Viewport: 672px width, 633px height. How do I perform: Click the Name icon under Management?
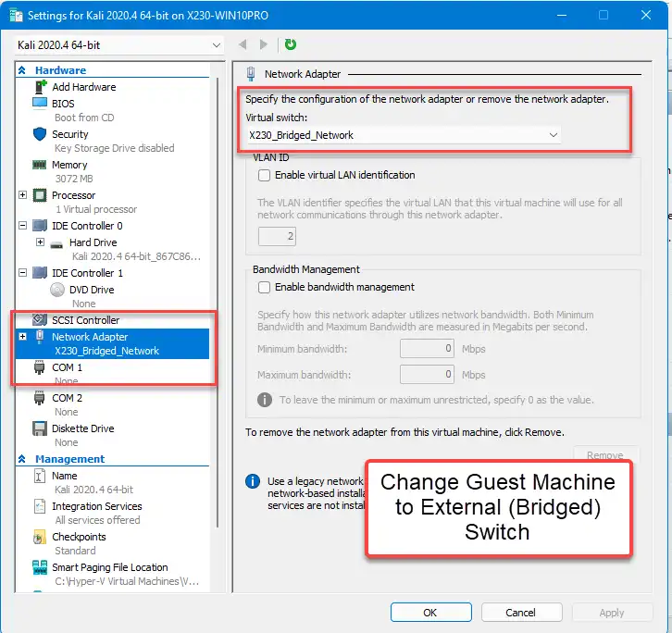(x=40, y=476)
